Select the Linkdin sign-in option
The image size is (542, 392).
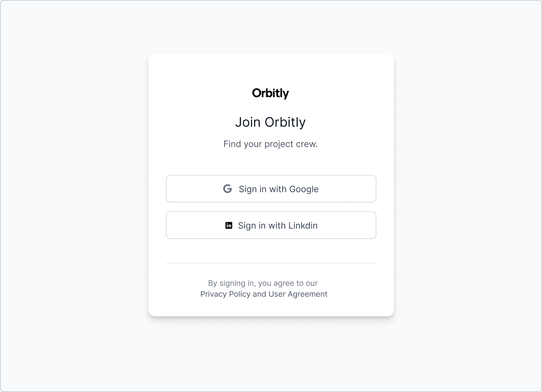[x=271, y=225]
